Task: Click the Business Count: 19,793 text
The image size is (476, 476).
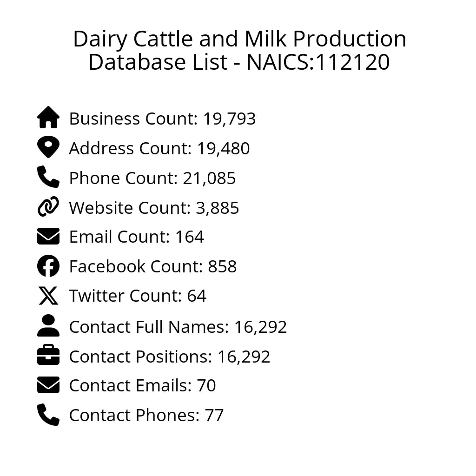Action: (162, 119)
